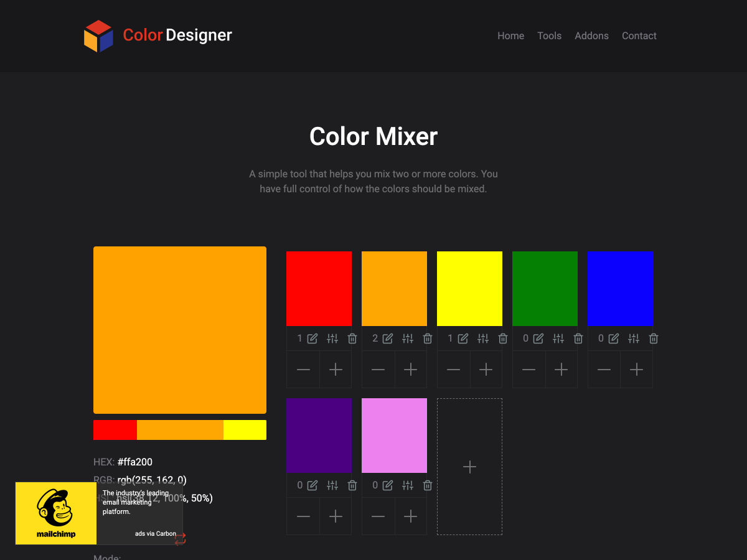
Task: Click the Mailchimp ad description text
Action: tap(136, 502)
